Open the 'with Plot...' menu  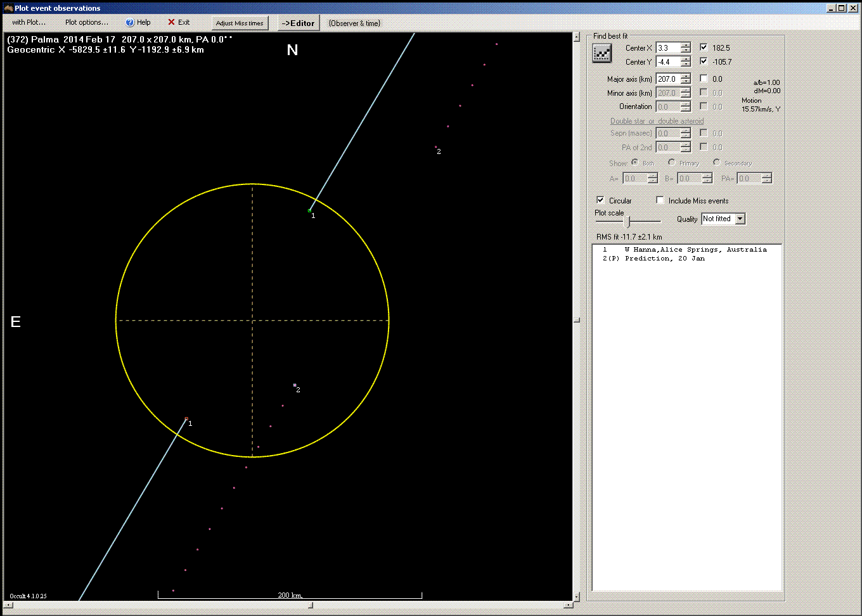29,22
